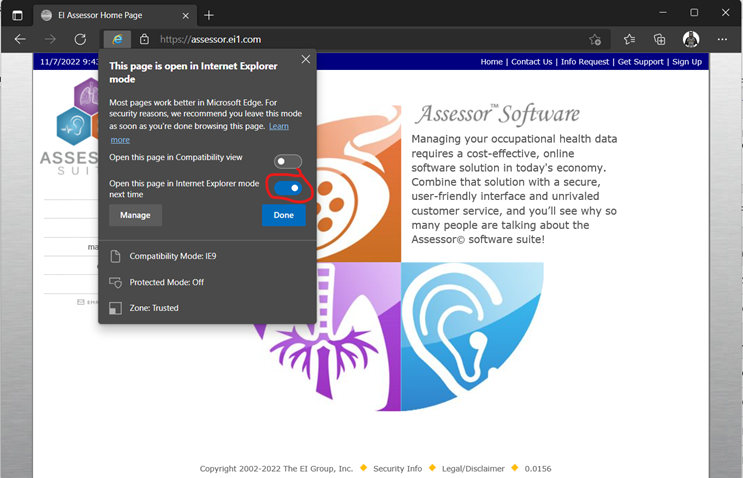
Task: Open a new tab with plus button
Action: pos(208,15)
